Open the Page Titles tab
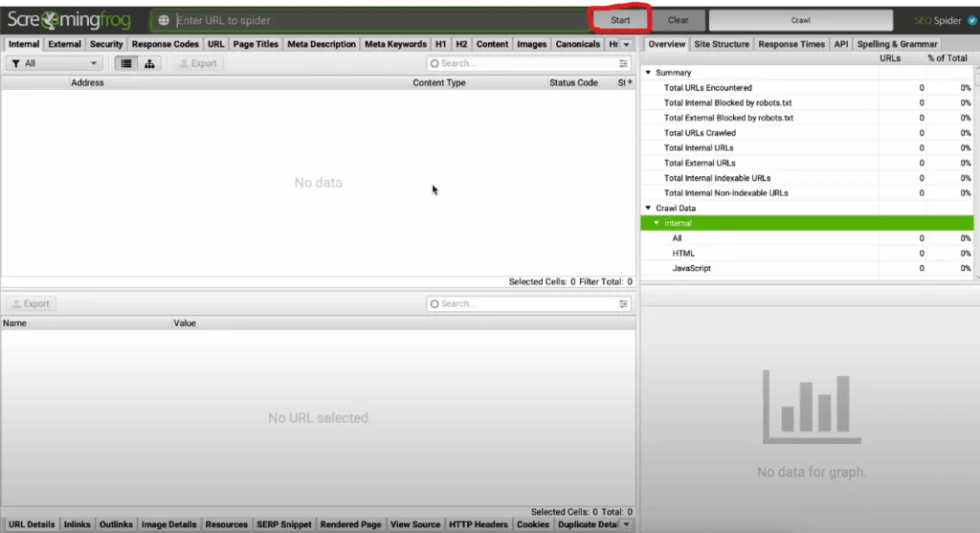980x533 pixels. pyautogui.click(x=256, y=44)
